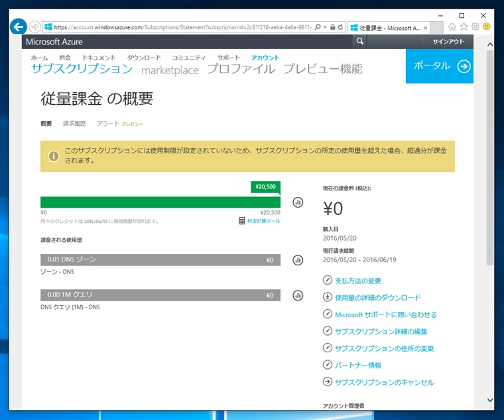Click the ¥20,500 green credit label
The width and height of the screenshot is (504, 420).
[265, 187]
